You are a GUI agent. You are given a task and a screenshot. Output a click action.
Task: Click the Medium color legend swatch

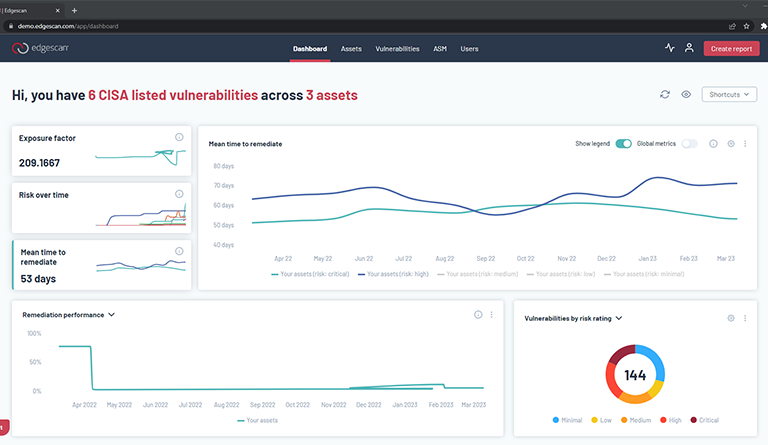tap(624, 420)
